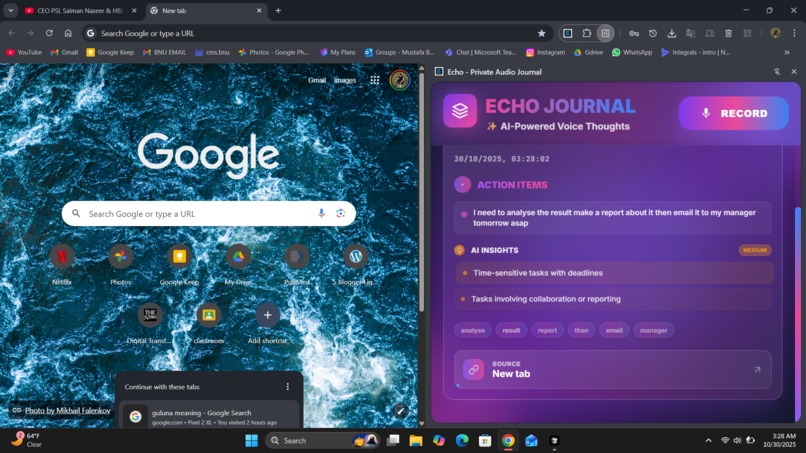This screenshot has width=806, height=453.
Task: Open the Chrome three-dot menu
Action: pos(794,33)
